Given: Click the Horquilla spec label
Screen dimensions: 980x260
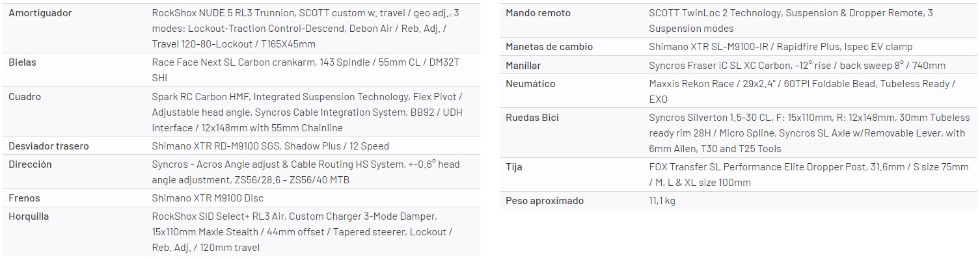Looking at the screenshot, I should point(29,216).
